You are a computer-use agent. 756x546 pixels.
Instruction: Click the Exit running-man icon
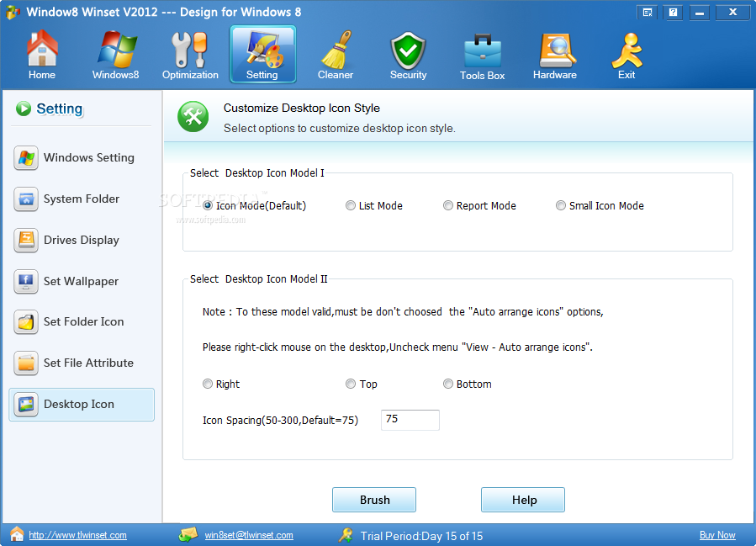(626, 50)
